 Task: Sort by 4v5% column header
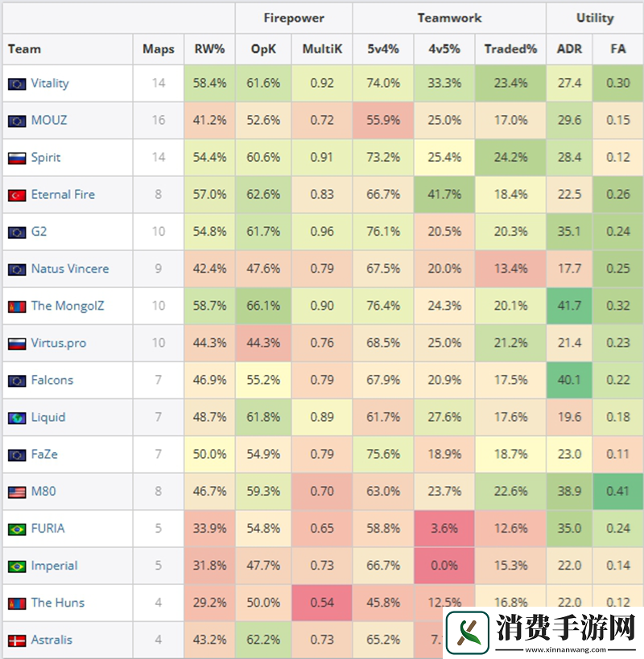point(444,49)
